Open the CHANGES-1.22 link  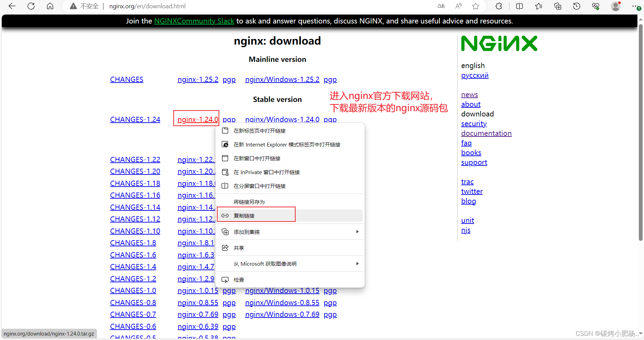point(135,160)
